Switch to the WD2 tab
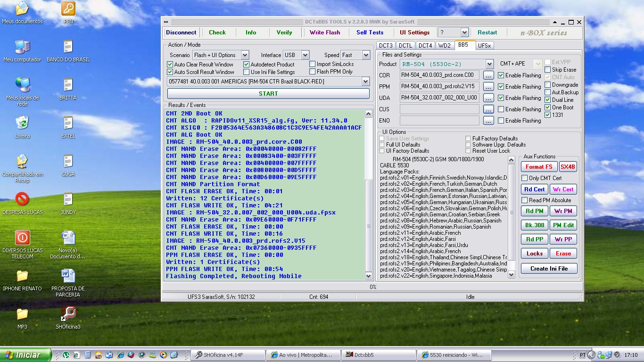This screenshot has height=362, width=644. tap(444, 46)
